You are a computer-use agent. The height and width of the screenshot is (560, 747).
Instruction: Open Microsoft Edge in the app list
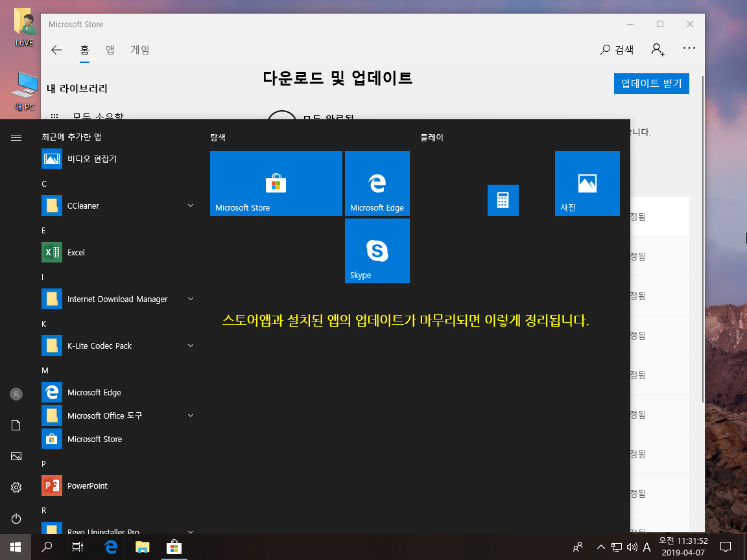point(118,392)
